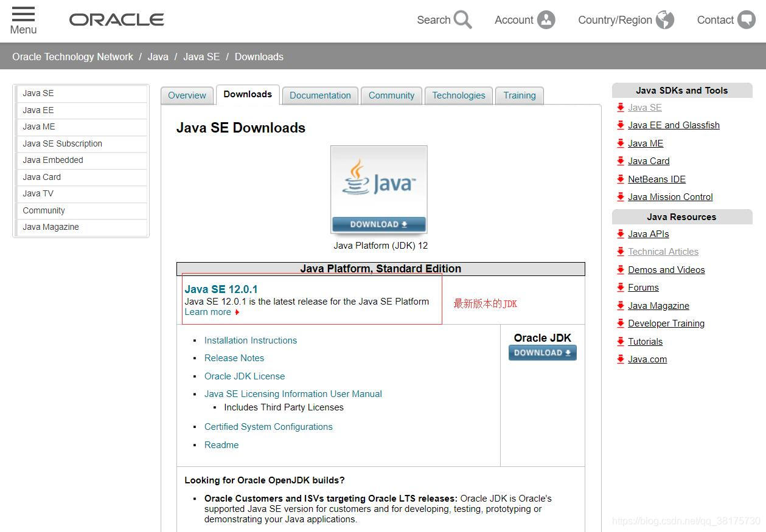Switch to the Technologies tab

coord(459,95)
